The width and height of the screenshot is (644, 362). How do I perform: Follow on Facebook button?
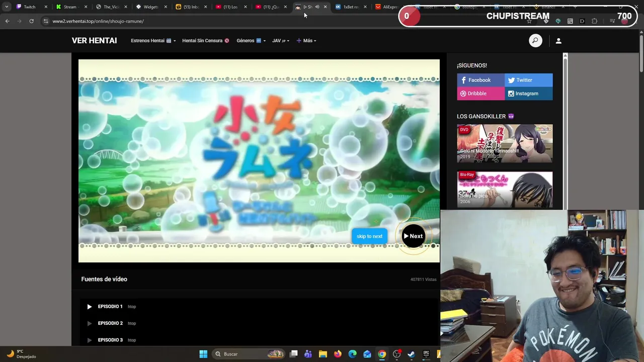tap(480, 80)
